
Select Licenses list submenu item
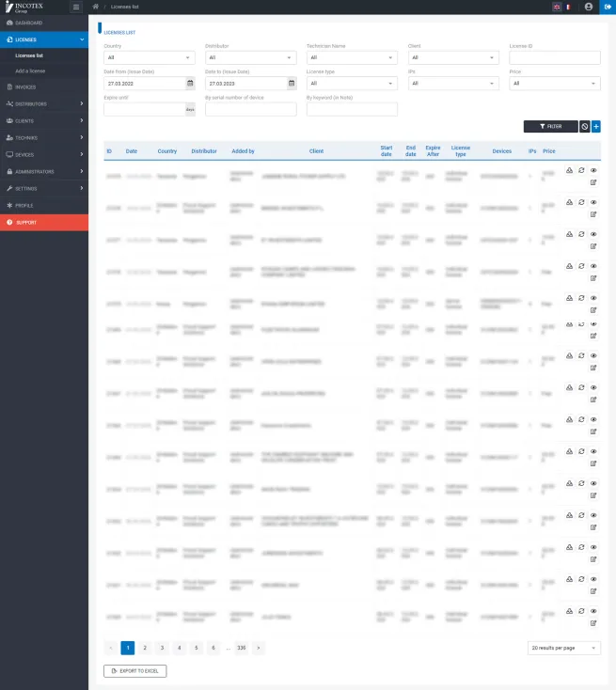coord(29,55)
